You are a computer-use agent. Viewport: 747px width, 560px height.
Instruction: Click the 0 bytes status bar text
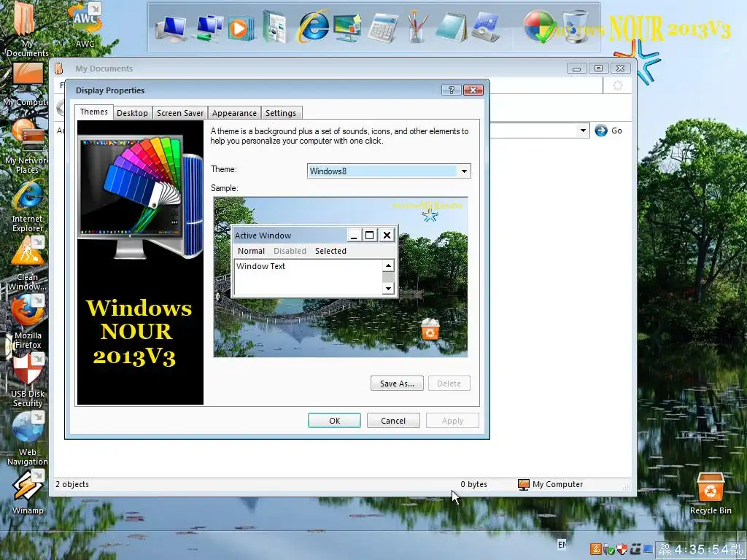[x=473, y=484]
